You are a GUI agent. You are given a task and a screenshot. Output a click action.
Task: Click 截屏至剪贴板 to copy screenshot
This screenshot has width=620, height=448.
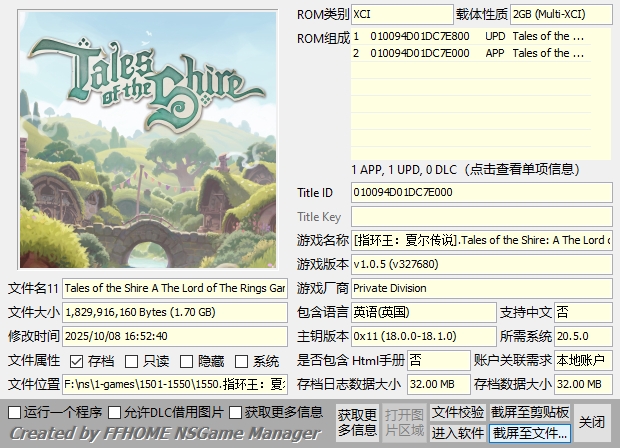[x=530, y=412]
